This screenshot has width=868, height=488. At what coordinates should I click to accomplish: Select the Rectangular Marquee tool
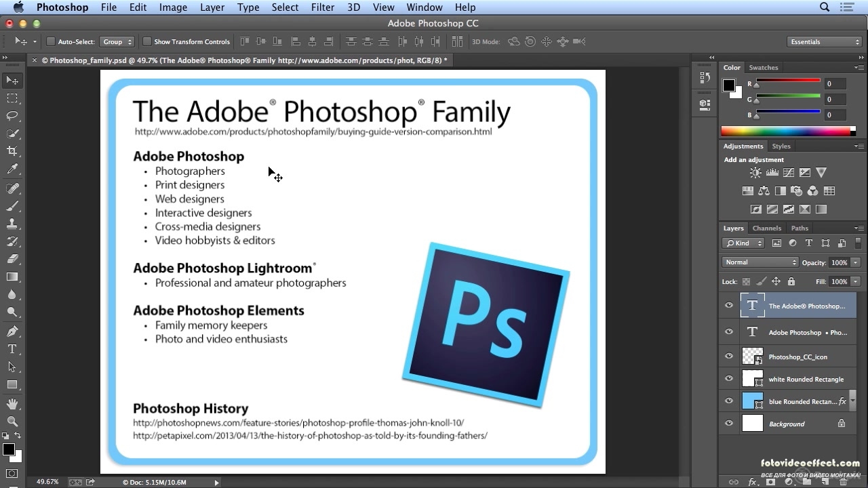[12, 98]
